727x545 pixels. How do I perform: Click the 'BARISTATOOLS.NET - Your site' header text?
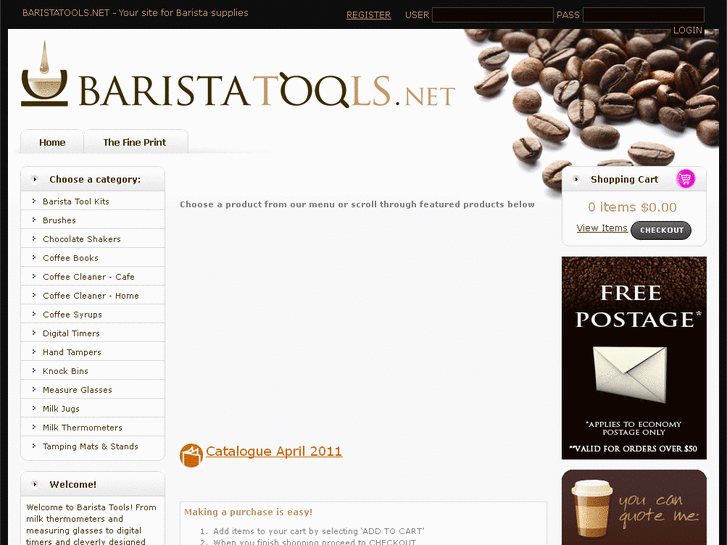point(135,13)
